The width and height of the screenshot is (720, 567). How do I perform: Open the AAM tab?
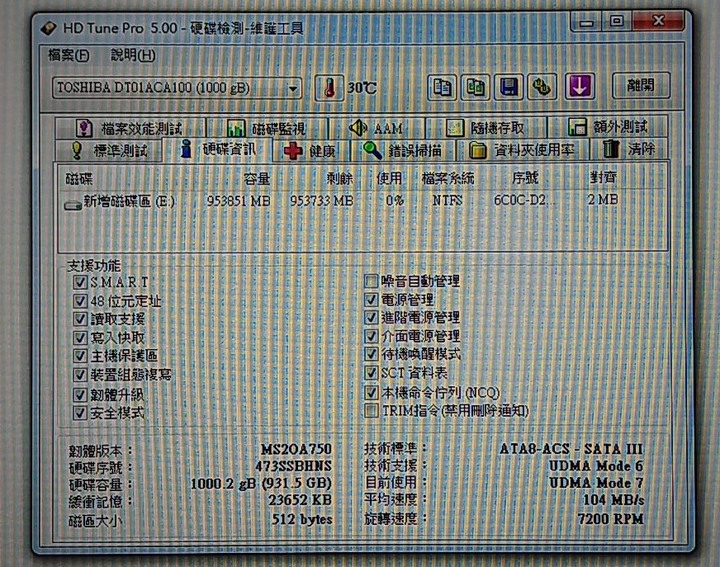click(377, 128)
